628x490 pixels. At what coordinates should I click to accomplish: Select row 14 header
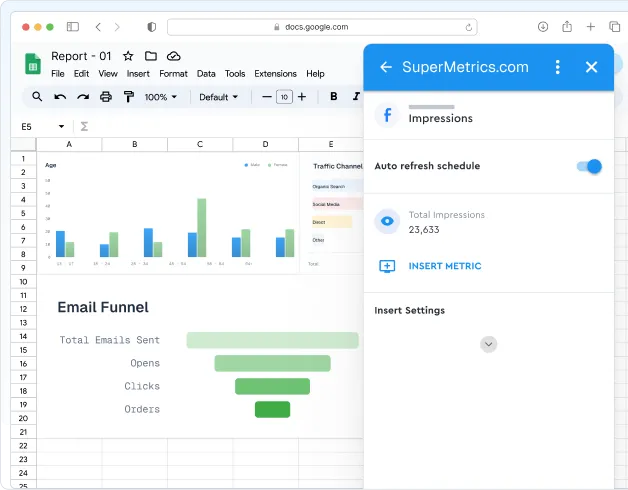coord(23,337)
